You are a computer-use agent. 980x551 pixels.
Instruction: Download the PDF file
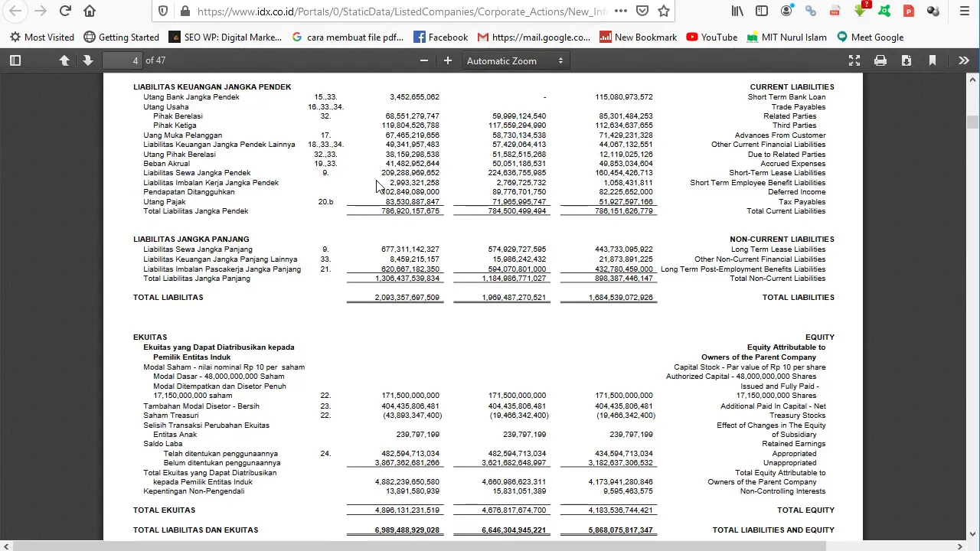coord(906,60)
